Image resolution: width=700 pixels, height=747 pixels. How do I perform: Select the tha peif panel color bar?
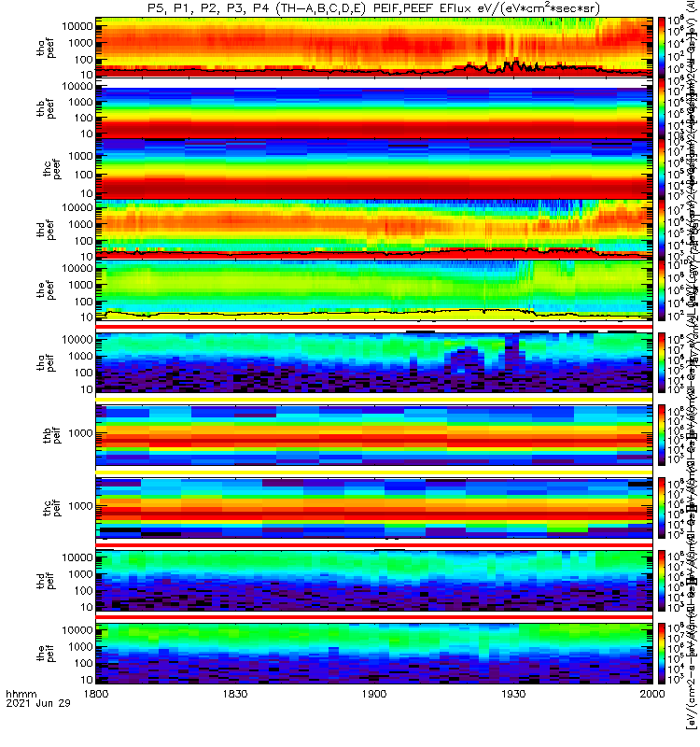662,362
